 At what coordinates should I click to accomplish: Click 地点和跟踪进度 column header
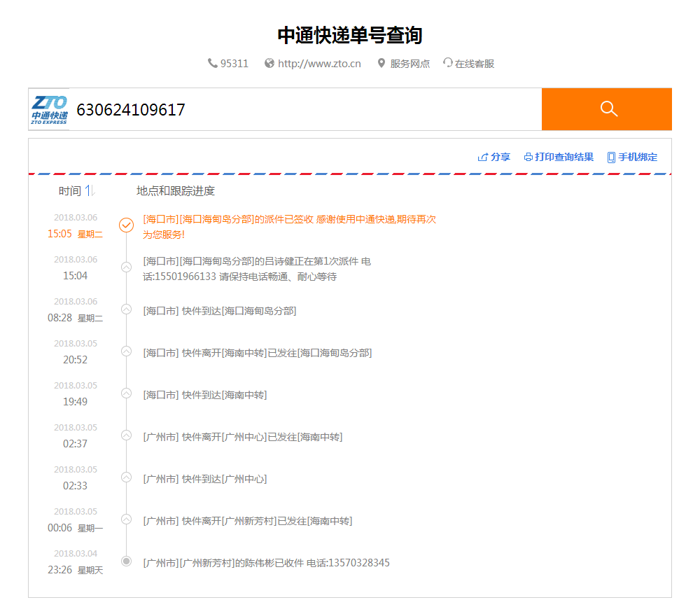176,191
